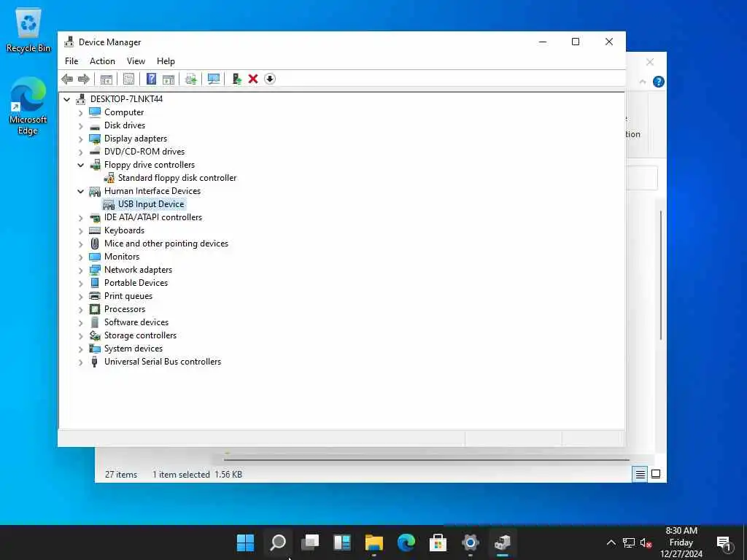Open Help with the blue question-mark toolbar icon
The height and width of the screenshot is (560, 747).
click(x=151, y=79)
